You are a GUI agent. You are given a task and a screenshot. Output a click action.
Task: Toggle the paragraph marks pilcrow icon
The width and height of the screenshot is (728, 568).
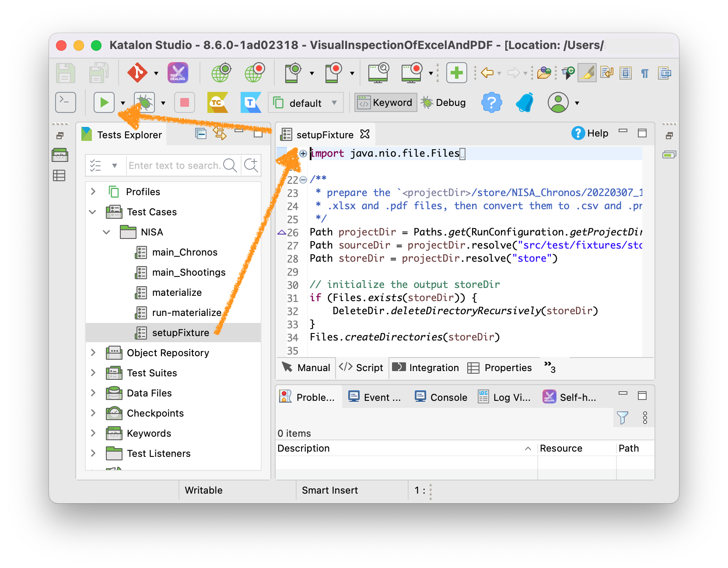point(645,73)
